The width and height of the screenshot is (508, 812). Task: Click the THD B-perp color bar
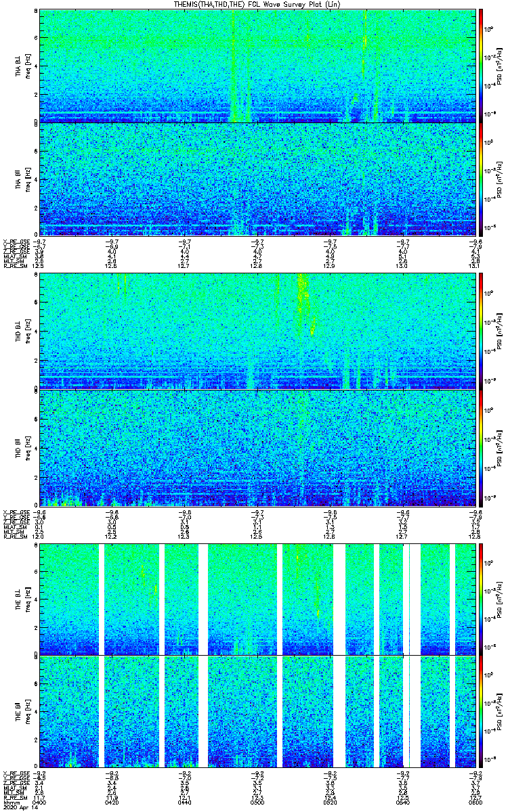click(481, 332)
